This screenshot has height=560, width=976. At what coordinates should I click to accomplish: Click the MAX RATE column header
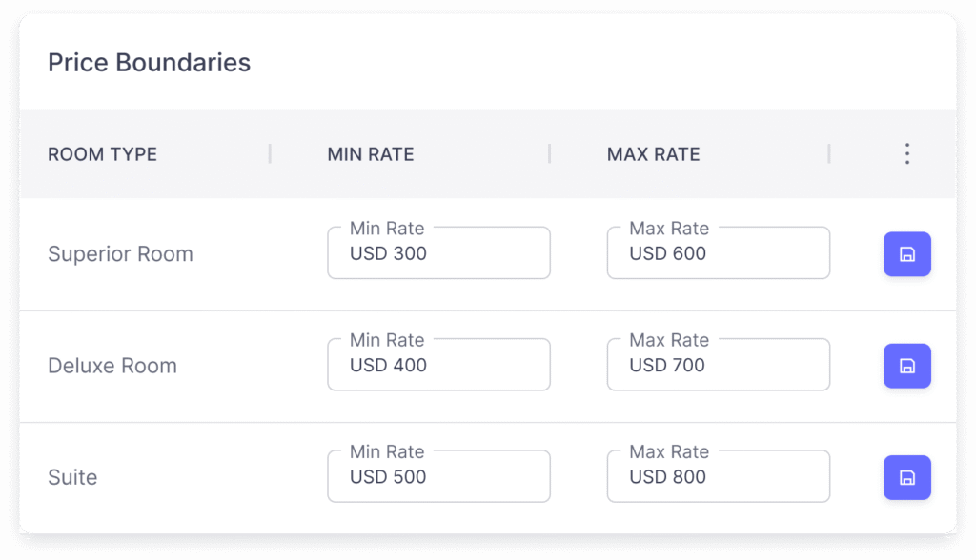point(654,154)
